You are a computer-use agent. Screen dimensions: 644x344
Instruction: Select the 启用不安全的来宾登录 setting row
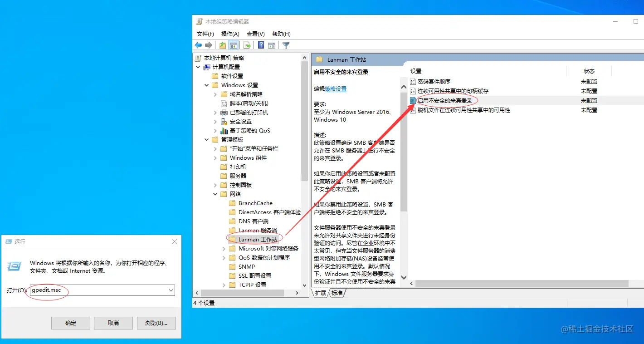526,101
